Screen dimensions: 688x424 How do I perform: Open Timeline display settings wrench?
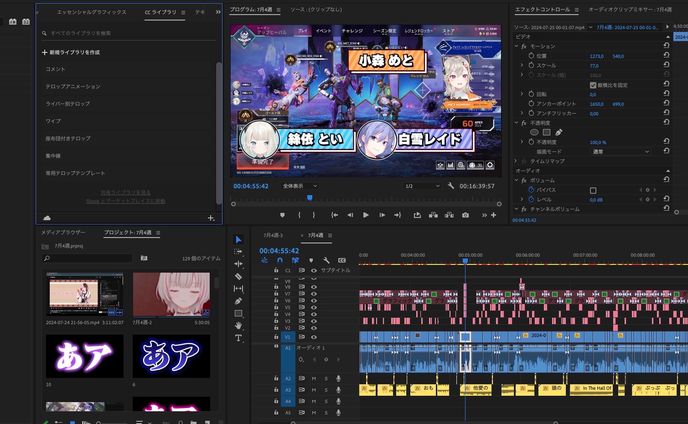click(326, 260)
